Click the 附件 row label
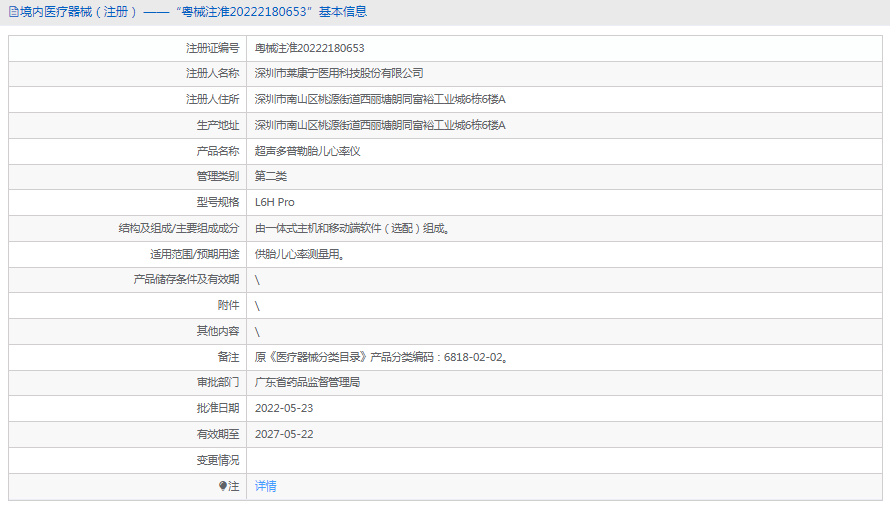 229,306
